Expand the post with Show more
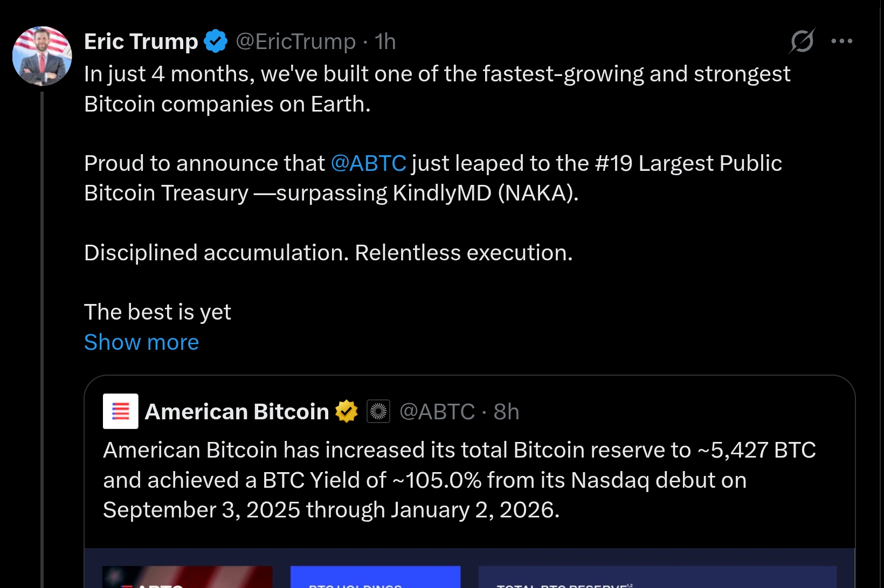 (141, 342)
